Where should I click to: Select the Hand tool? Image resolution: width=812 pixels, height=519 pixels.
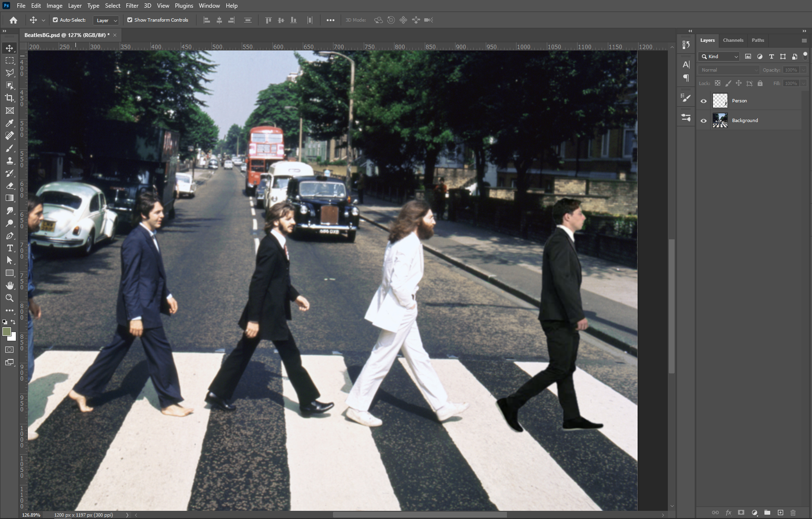[10, 285]
